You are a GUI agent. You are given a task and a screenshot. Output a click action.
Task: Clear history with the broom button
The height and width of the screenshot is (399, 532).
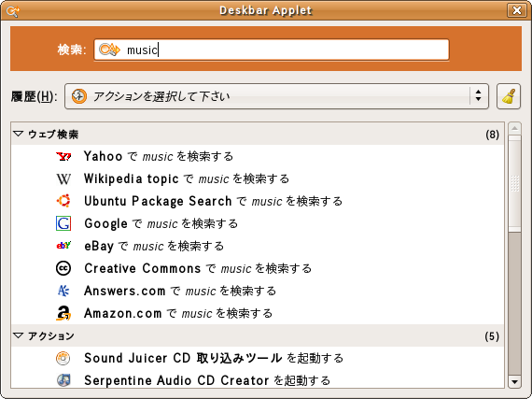pos(509,96)
